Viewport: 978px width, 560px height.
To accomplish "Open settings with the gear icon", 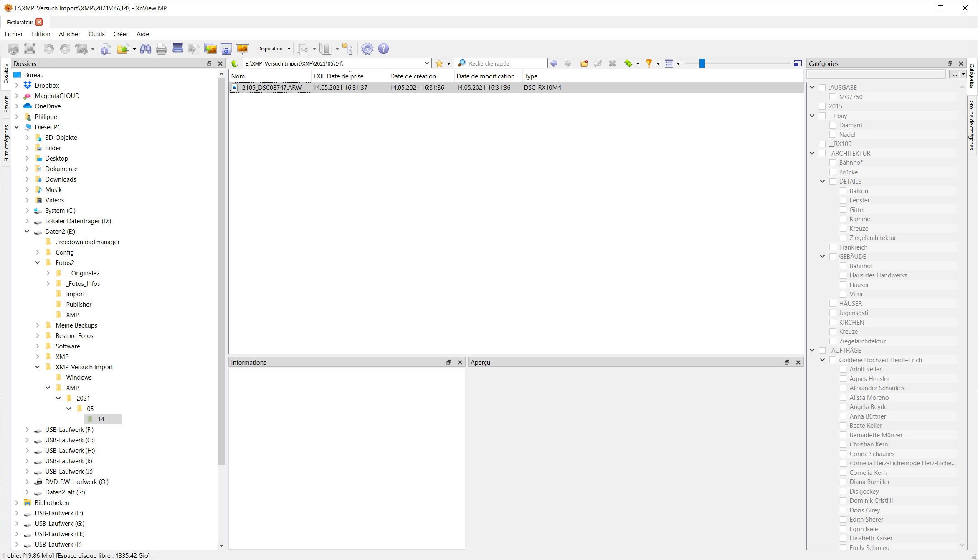I will 367,49.
